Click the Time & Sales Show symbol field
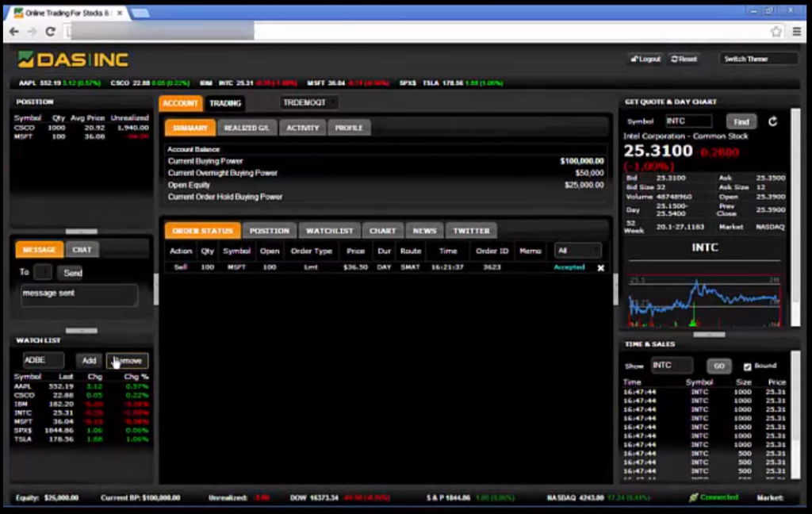The width and height of the screenshot is (812, 514). (x=672, y=366)
